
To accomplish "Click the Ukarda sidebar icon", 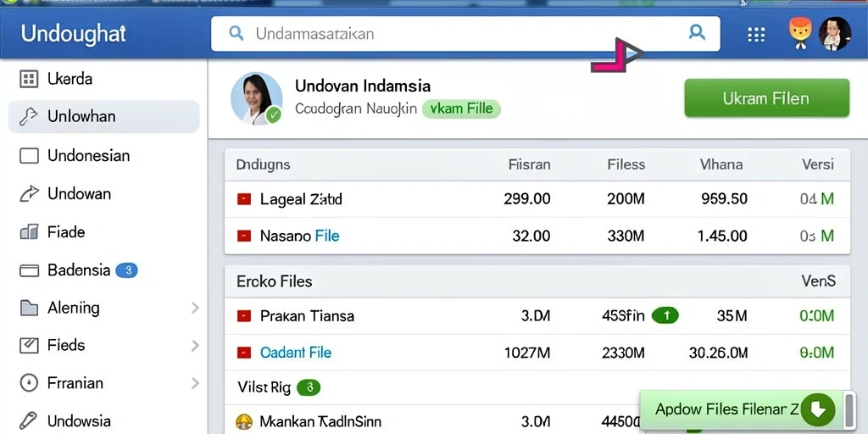I will 29,79.
